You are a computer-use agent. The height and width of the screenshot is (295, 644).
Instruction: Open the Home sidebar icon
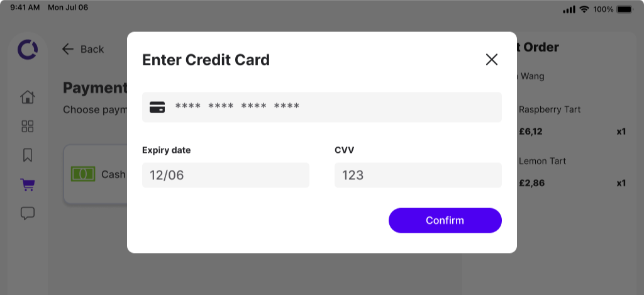[x=28, y=97]
